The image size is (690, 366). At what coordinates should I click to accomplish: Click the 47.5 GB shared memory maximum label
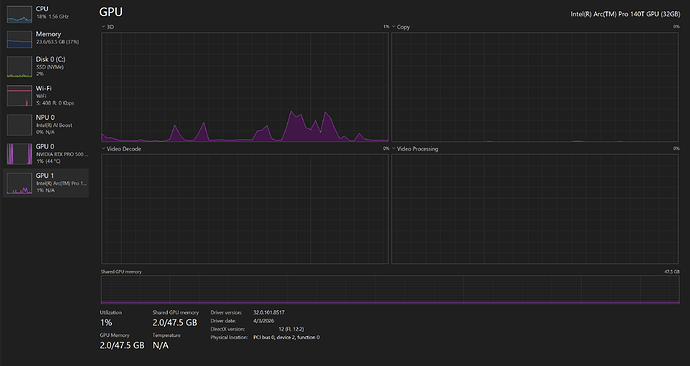tap(672, 272)
